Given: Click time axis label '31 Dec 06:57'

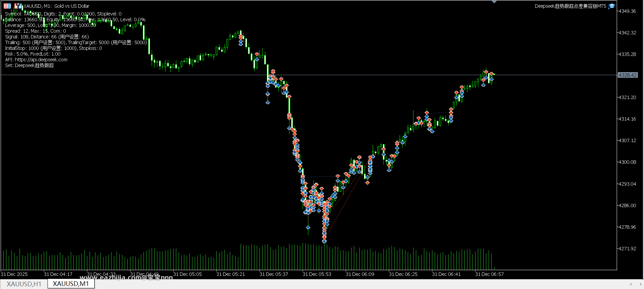Looking at the screenshot, I should (489, 274).
